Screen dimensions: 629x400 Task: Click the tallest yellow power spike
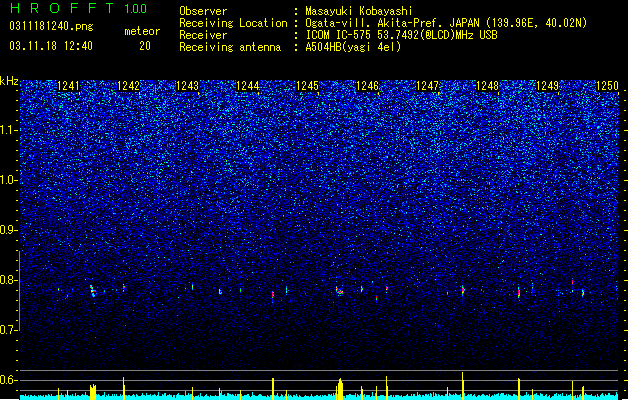pyautogui.click(x=463, y=386)
